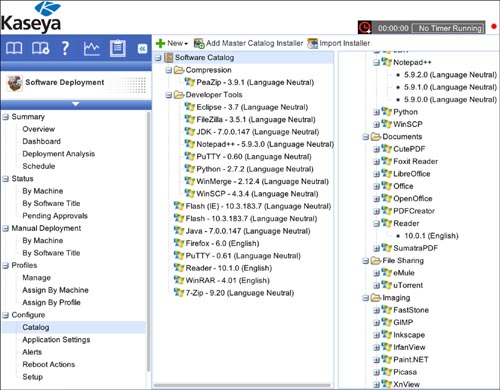Collapse the navigation panel with double-arrow button
The height and width of the screenshot is (390, 500).
pos(142,49)
